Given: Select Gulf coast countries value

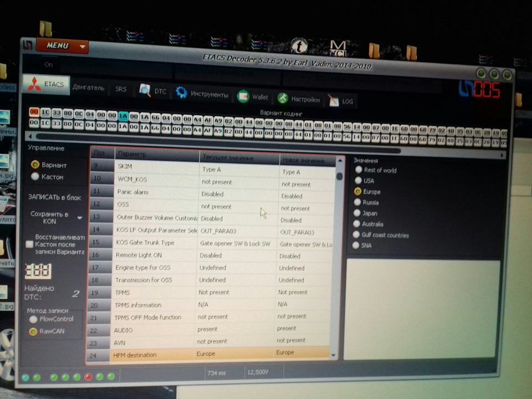Looking at the screenshot, I should pyautogui.click(x=356, y=234).
